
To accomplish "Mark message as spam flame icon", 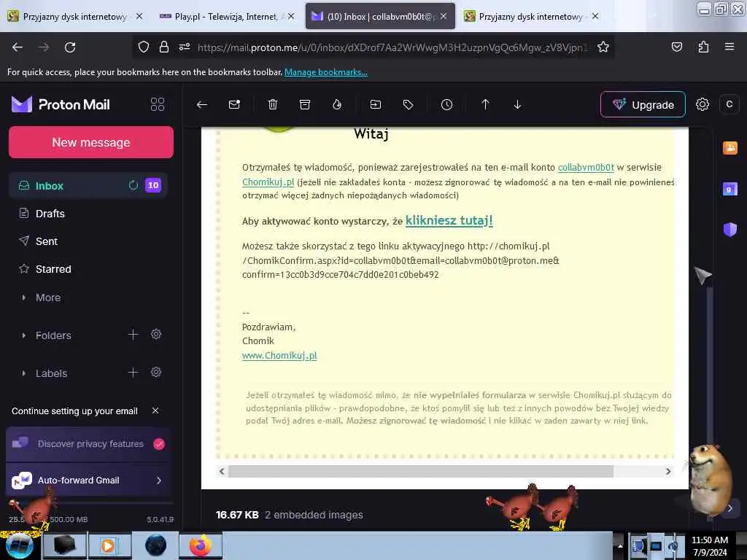I will [337, 105].
